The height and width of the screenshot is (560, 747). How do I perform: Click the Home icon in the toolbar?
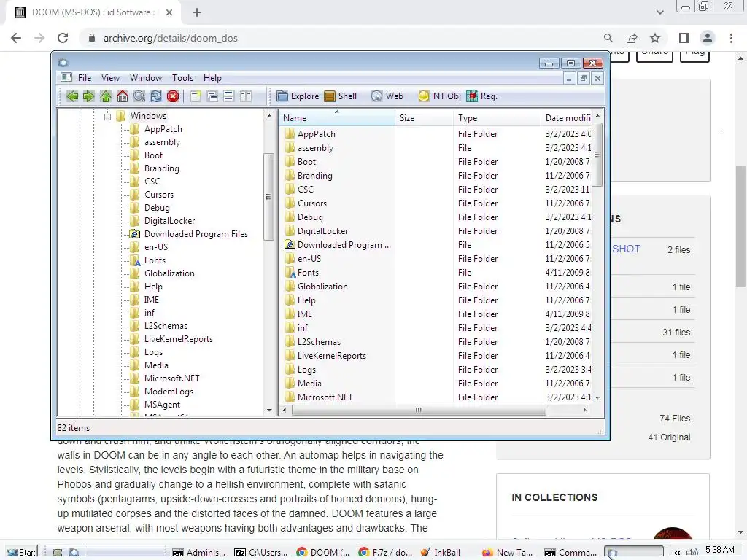pyautogui.click(x=123, y=96)
